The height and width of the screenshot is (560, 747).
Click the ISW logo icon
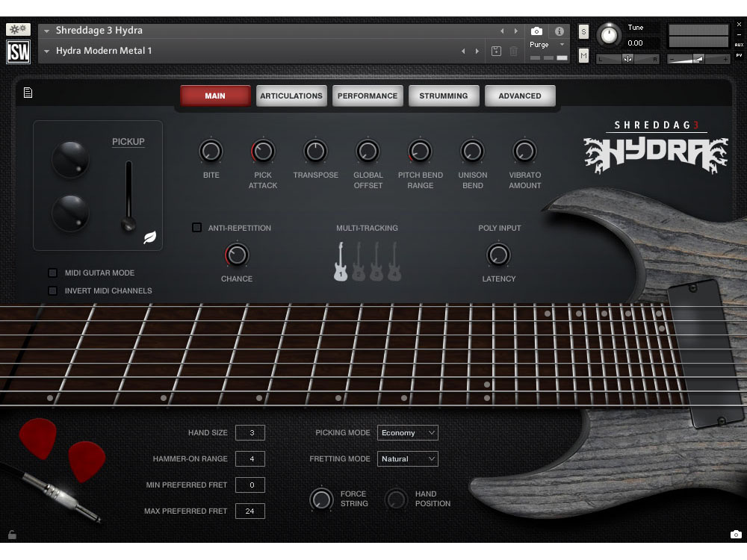pos(18,52)
